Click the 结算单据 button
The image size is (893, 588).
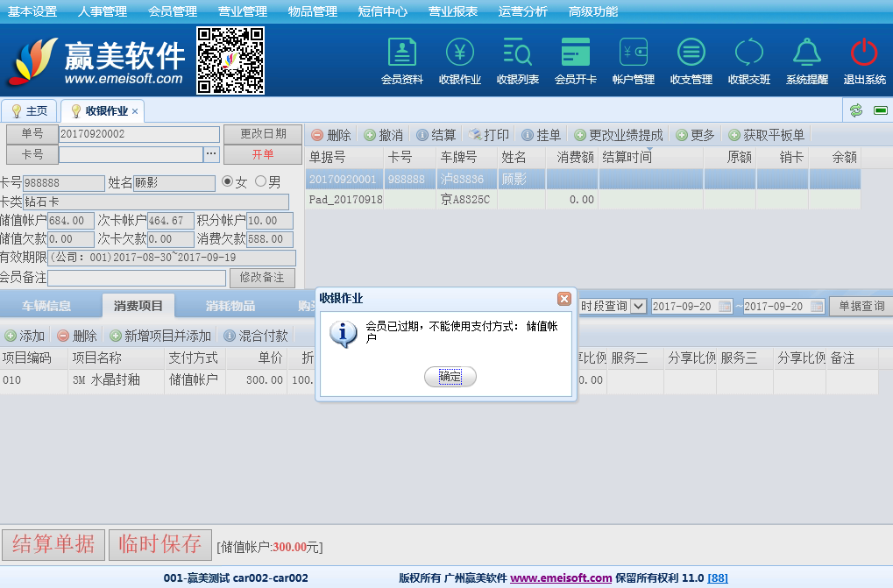click(x=53, y=544)
